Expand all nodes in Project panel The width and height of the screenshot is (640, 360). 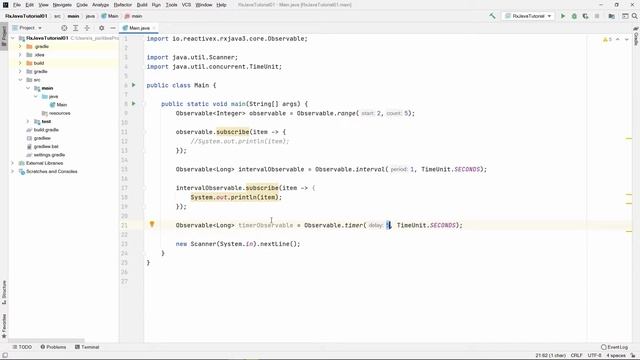(x=76, y=28)
